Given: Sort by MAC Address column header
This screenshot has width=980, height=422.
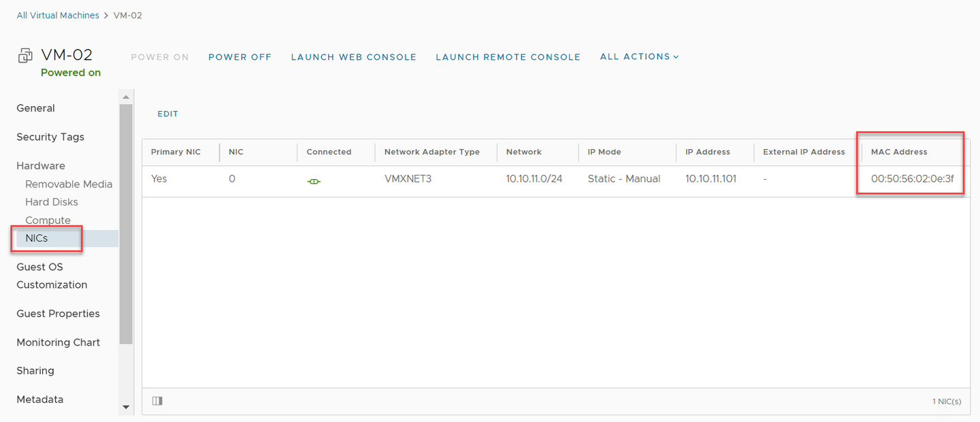Looking at the screenshot, I should tap(899, 152).
